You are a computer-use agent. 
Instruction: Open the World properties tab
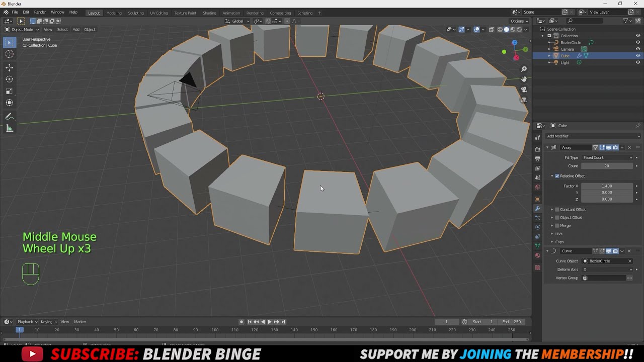coord(537,187)
